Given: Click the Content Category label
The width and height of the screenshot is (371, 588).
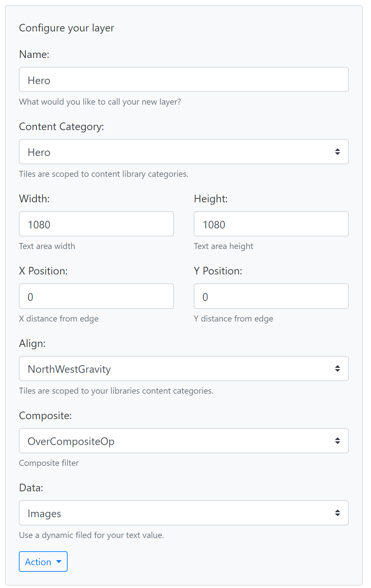Looking at the screenshot, I should tap(62, 126).
